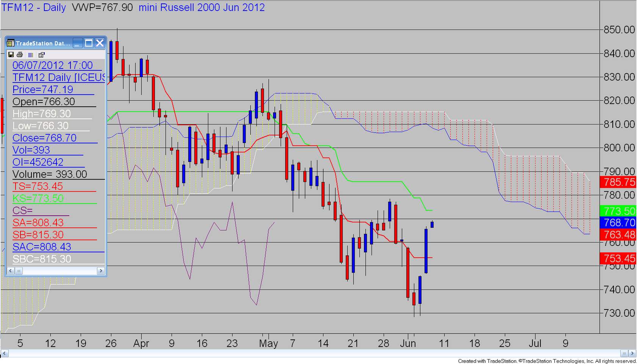The width and height of the screenshot is (637, 364).
Task: Click the Apr date axis label
Action: click(141, 344)
